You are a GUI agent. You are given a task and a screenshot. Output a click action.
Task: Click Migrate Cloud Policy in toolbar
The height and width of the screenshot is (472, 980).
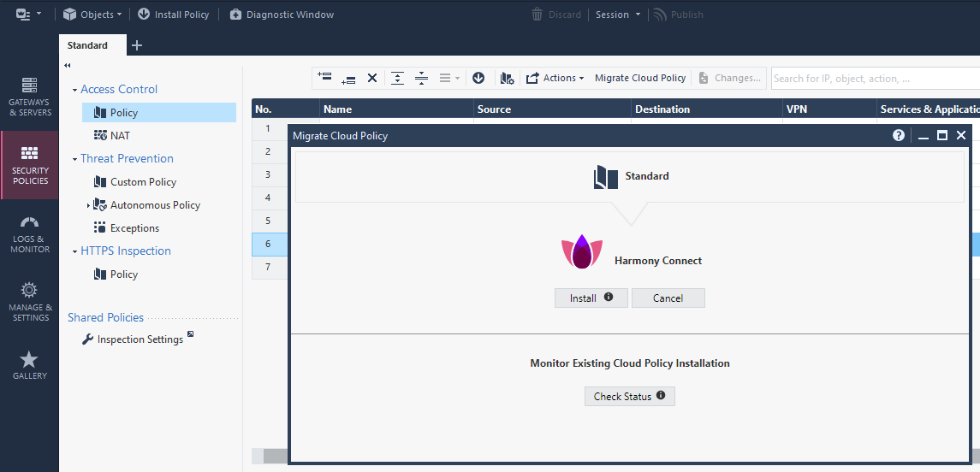coord(640,78)
